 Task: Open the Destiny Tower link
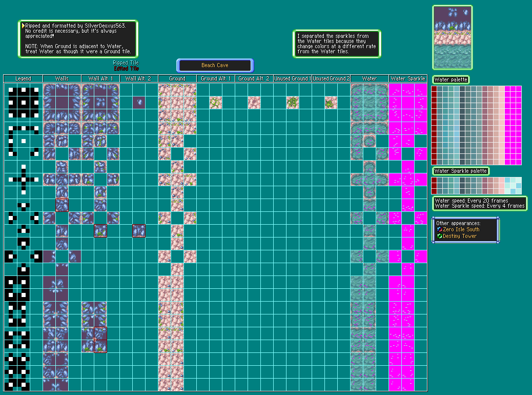tap(459, 236)
